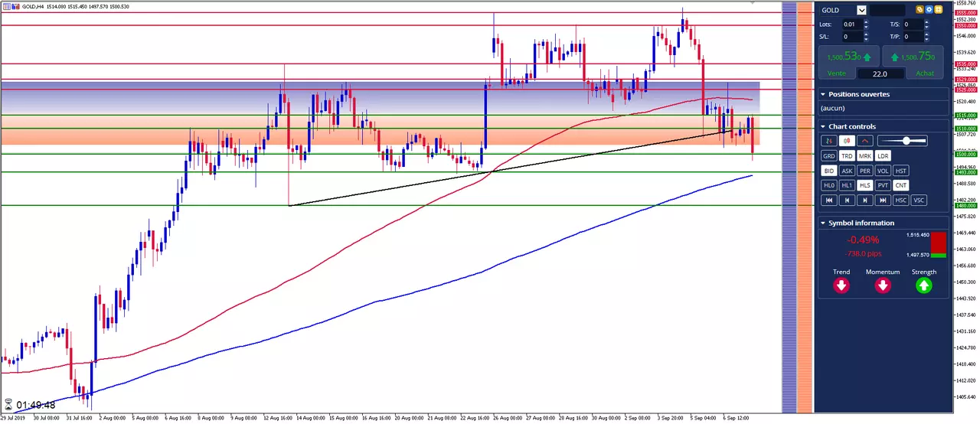The image size is (980, 424).
Task: Click the T/P input field
Action: point(913,36)
